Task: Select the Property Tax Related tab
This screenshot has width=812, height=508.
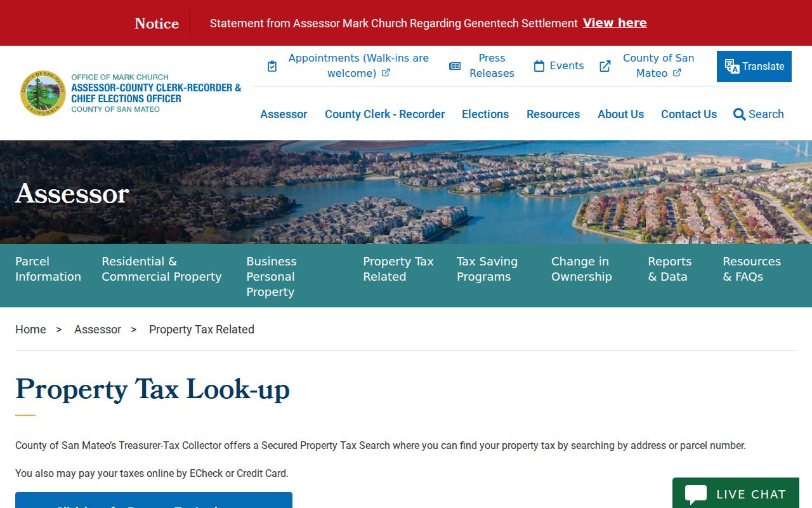Action: coord(398,269)
